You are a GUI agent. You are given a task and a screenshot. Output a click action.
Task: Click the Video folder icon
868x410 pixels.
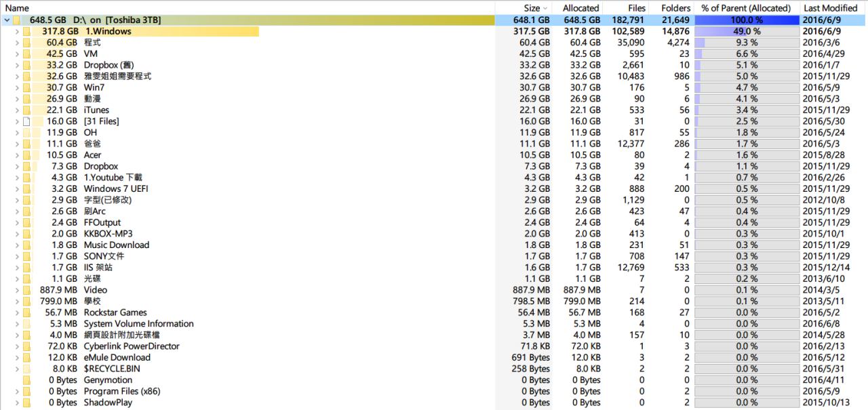point(26,289)
